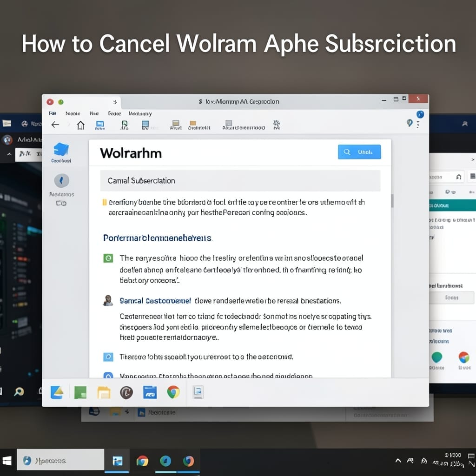Viewport: 476px width, 476px height.
Task: Open the Sanral Castoroenel link
Action: click(155, 301)
